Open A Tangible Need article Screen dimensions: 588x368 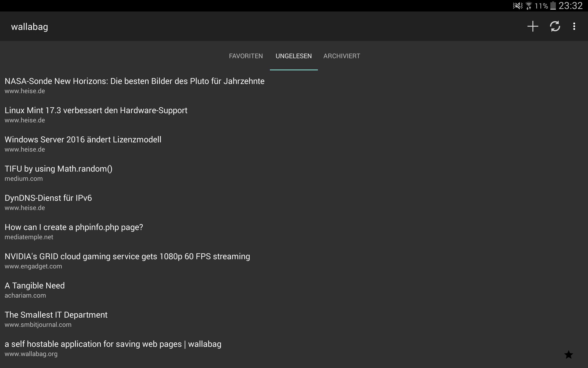tap(294, 290)
